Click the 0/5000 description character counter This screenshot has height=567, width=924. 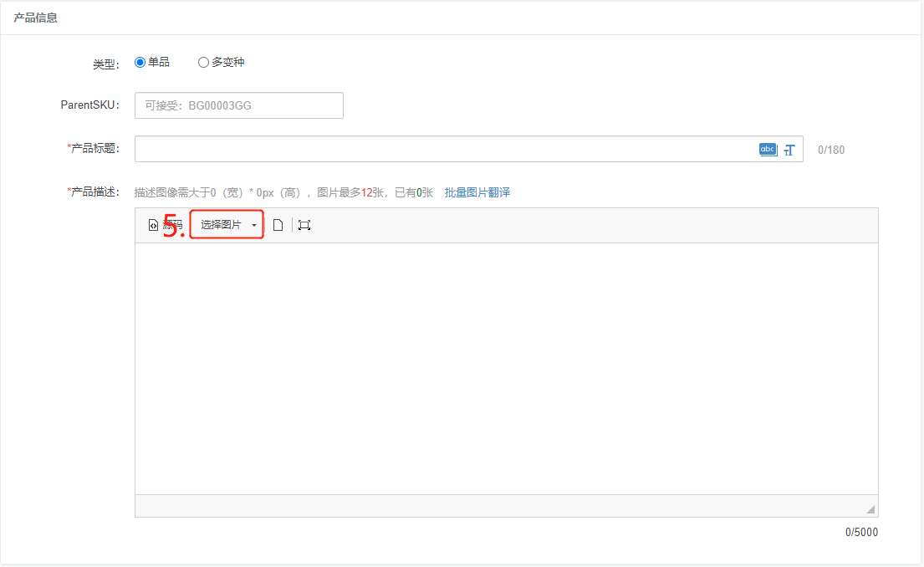pyautogui.click(x=861, y=532)
